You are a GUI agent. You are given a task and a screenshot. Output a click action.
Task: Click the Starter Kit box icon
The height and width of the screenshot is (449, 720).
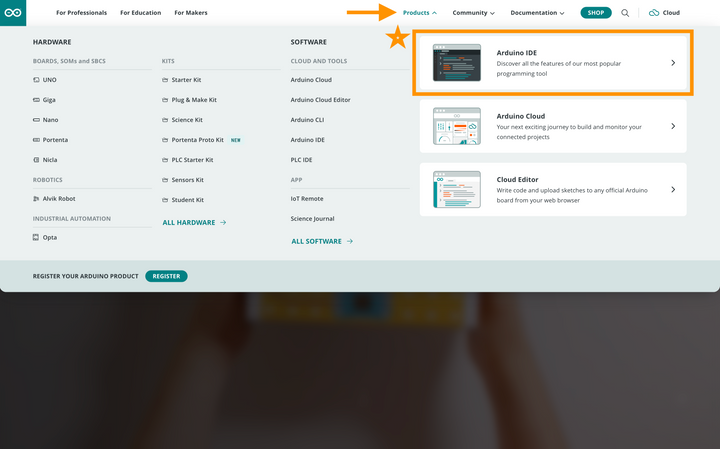pyautogui.click(x=165, y=80)
